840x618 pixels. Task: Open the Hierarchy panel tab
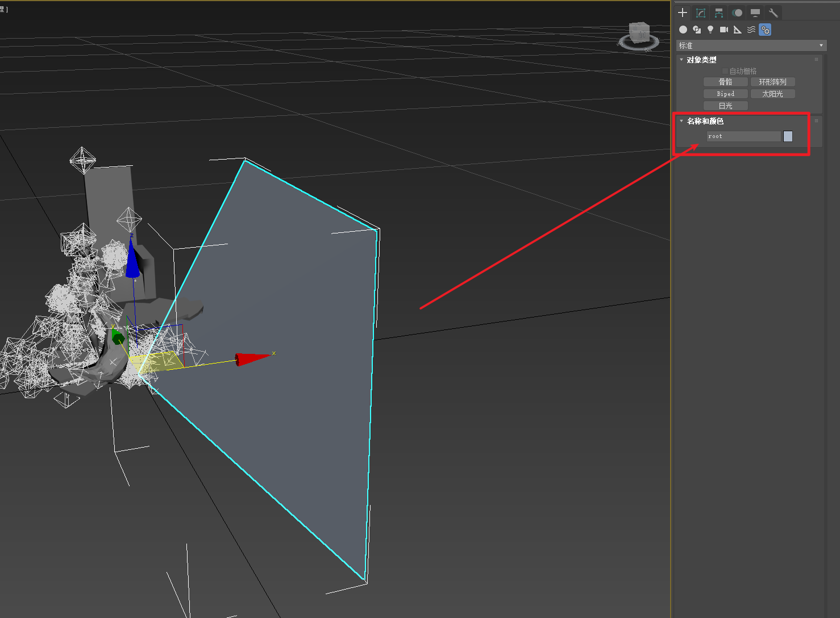(719, 12)
